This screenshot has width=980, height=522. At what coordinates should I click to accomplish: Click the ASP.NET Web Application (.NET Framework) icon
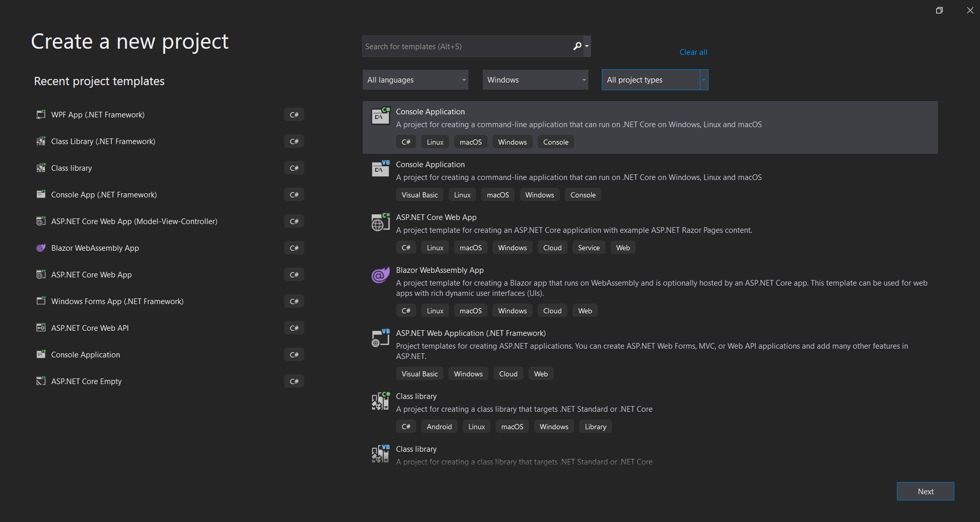[x=381, y=338]
